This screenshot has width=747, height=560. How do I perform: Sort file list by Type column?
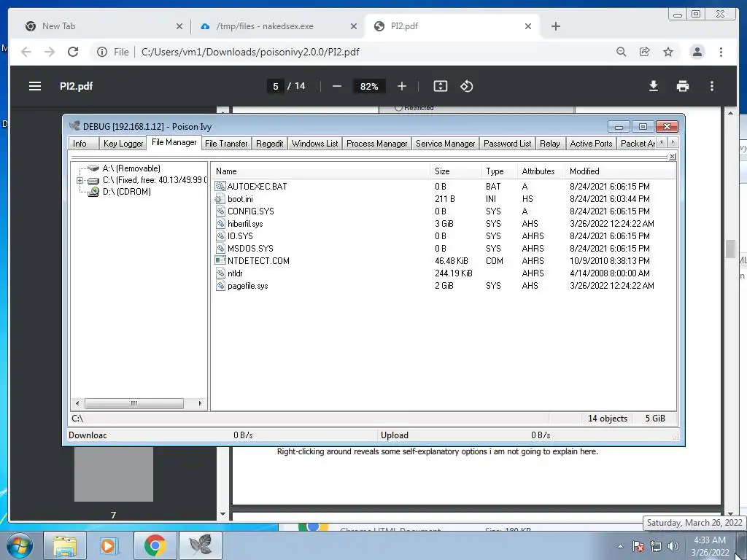click(499, 171)
